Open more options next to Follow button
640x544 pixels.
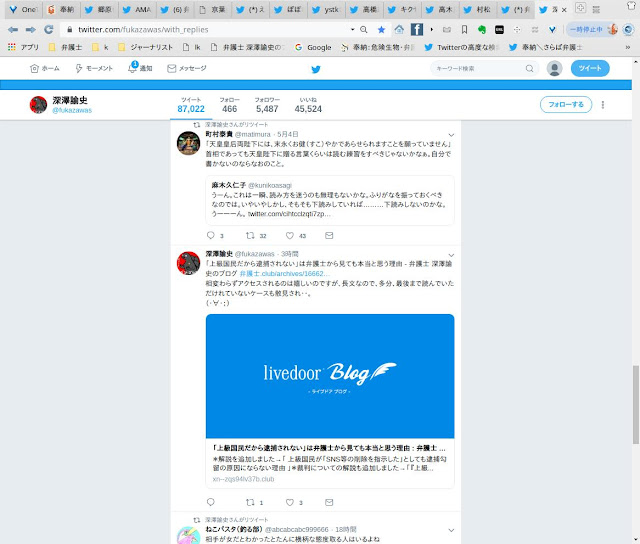pyautogui.click(x=603, y=105)
